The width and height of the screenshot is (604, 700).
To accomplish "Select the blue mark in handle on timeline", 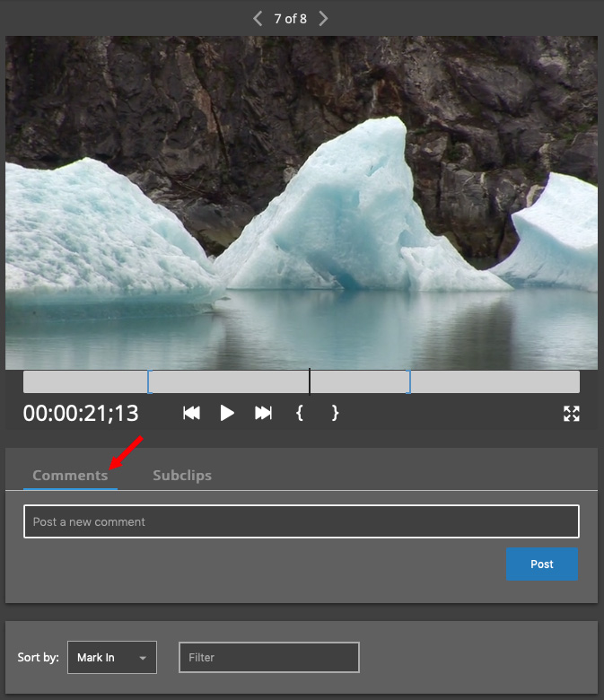I will point(150,381).
